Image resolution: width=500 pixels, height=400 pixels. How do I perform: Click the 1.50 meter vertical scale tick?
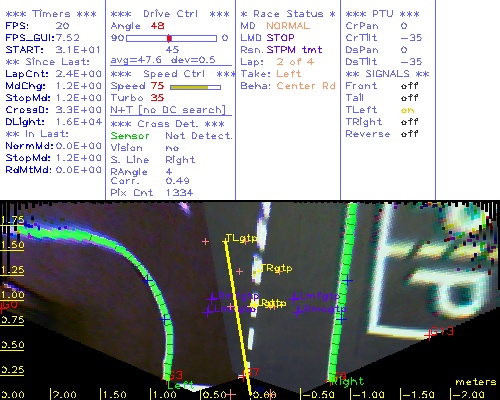pos(12,245)
